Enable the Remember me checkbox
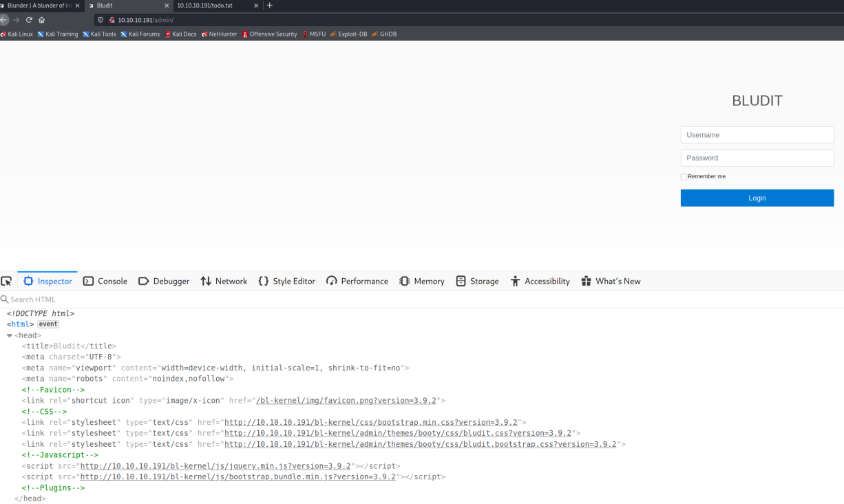Viewport: 844px width, 504px height. coord(684,177)
